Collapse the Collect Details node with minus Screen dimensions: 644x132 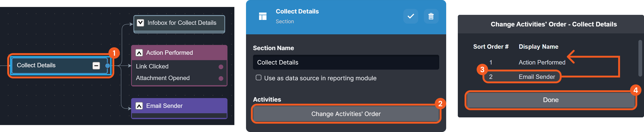tap(96, 66)
